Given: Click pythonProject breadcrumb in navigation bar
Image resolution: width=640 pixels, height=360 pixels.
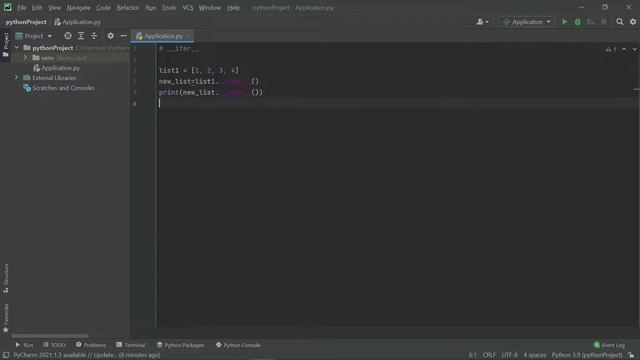Looking at the screenshot, I should click(x=26, y=22).
